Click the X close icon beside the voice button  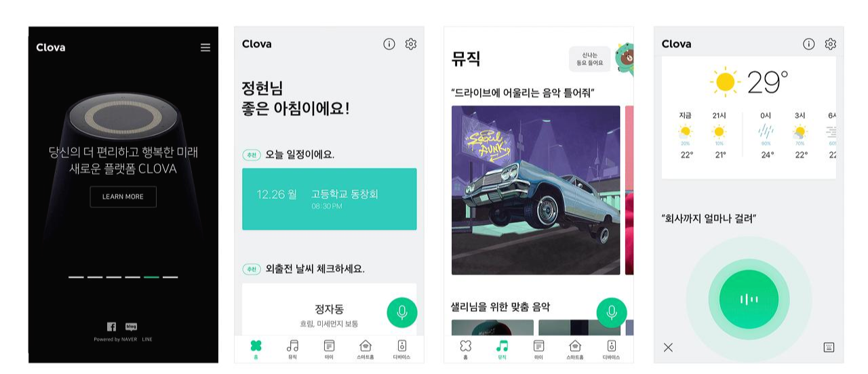[668, 348]
